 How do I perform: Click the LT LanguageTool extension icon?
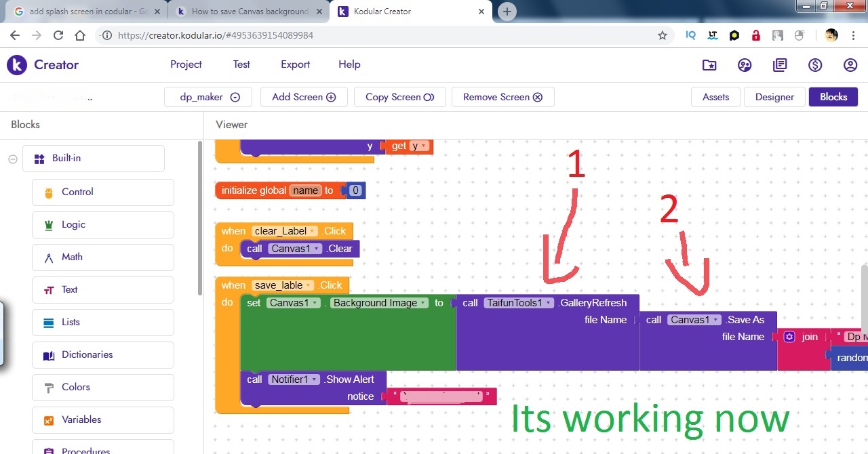(713, 35)
